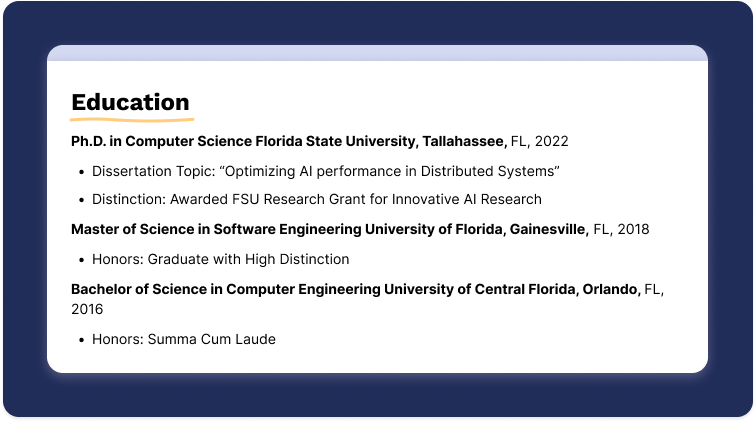Click the FL, 2018 date text

pos(621,229)
